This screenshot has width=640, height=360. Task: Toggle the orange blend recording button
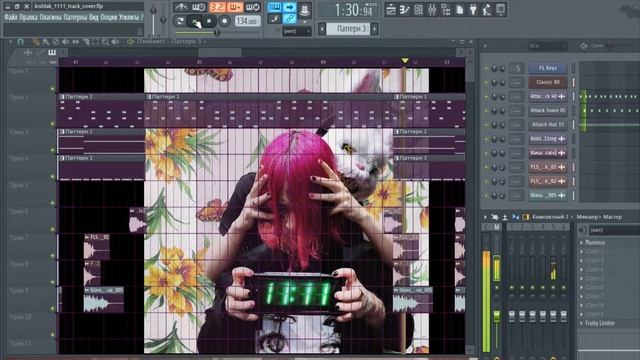(x=235, y=7)
